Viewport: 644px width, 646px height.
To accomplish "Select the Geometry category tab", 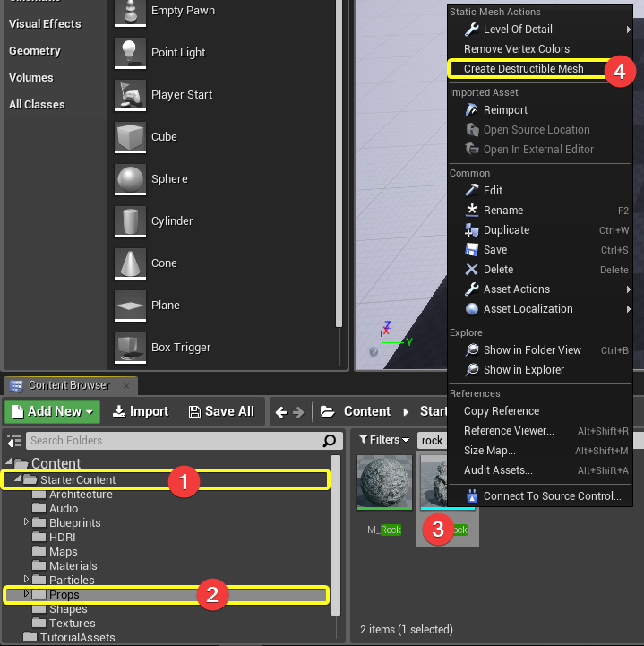I will tap(35, 51).
